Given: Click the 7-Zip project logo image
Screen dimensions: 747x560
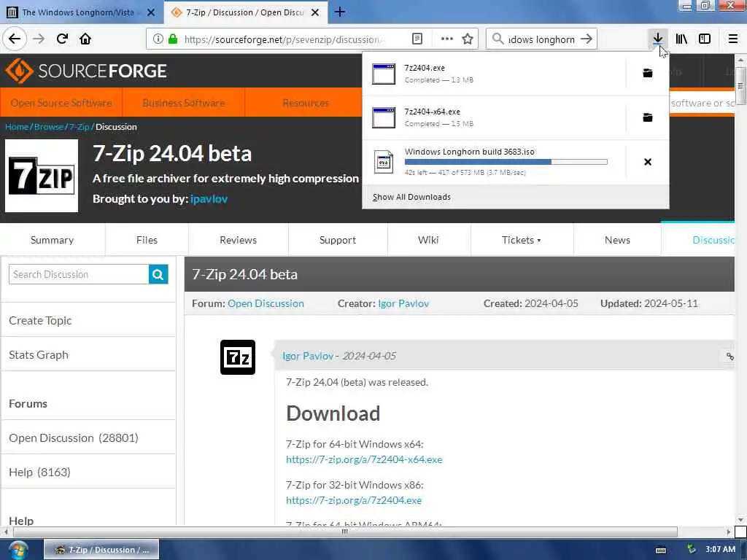Looking at the screenshot, I should (42, 176).
